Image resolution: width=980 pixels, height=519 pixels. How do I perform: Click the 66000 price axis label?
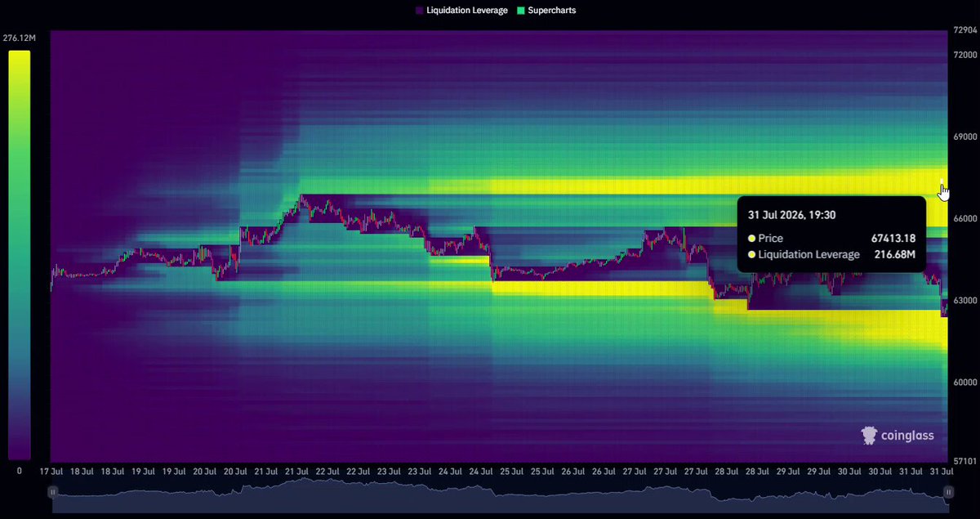point(964,219)
